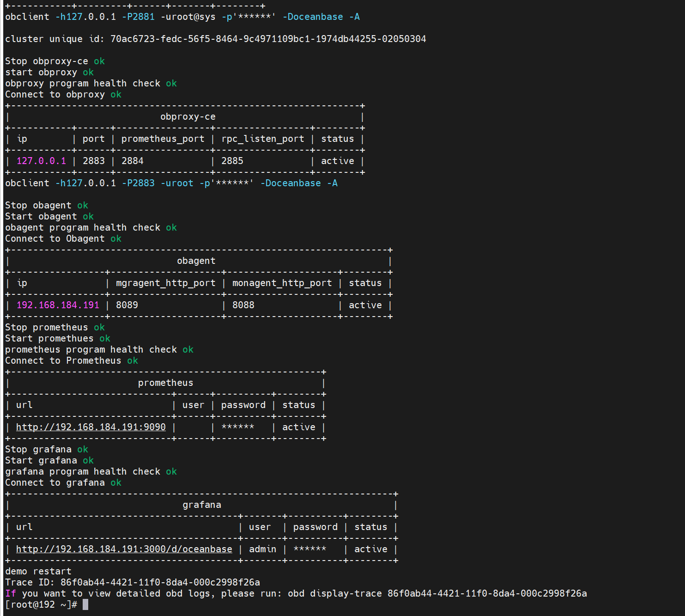Image resolution: width=685 pixels, height=616 pixels.
Task: Click the 'Start promethues ok' line
Action: pos(58,338)
